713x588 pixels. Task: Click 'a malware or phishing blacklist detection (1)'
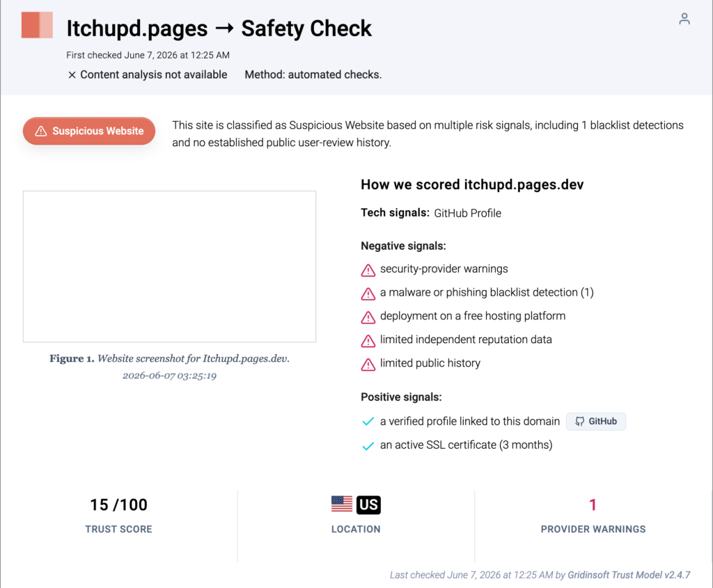[487, 292]
